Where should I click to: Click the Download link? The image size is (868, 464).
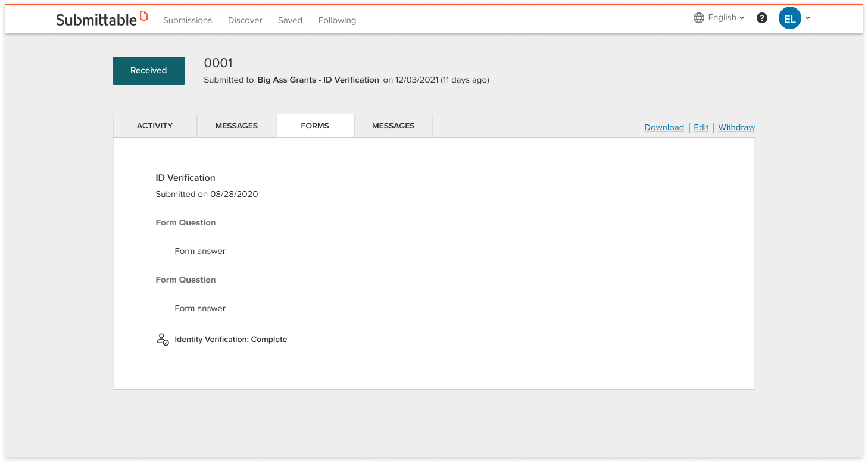tap(664, 127)
